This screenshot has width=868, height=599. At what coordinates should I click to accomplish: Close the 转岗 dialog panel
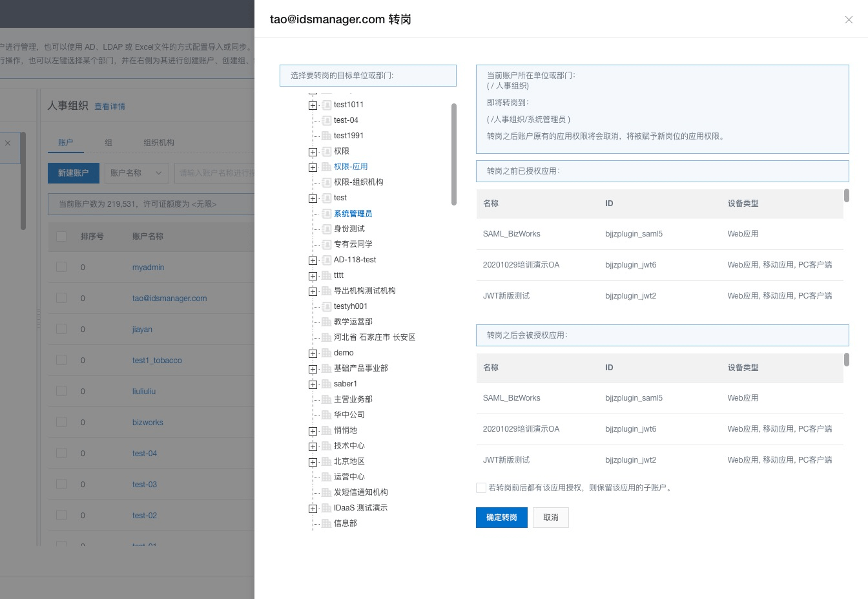(849, 19)
